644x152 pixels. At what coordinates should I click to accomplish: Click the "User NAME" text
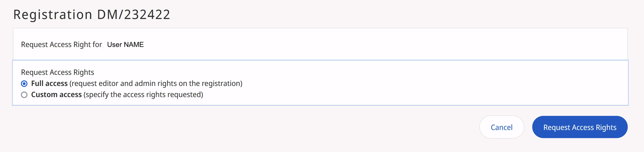(125, 44)
